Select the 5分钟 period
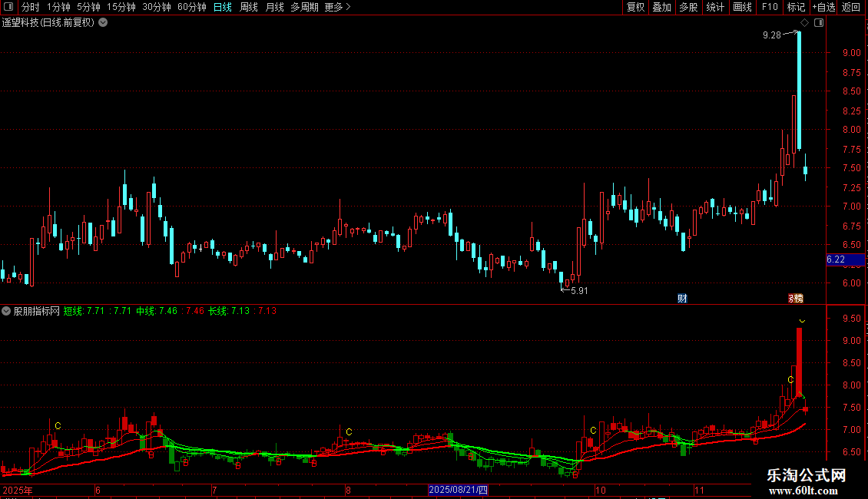868x499 pixels. 88,7
